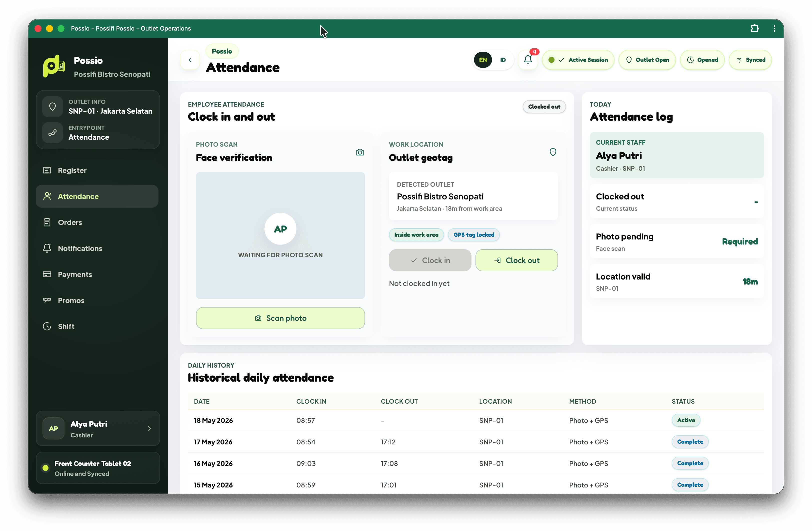Click the Clock out button

click(x=516, y=260)
